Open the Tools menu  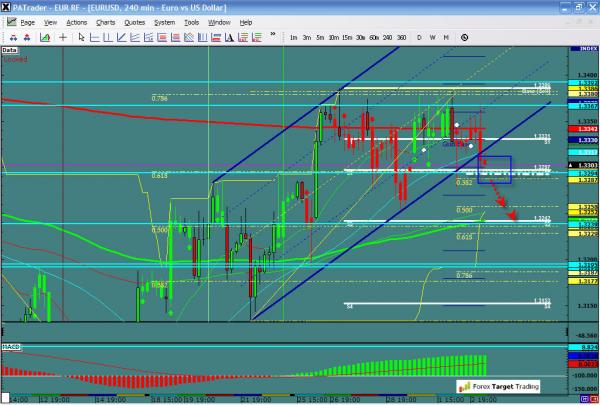193,21
